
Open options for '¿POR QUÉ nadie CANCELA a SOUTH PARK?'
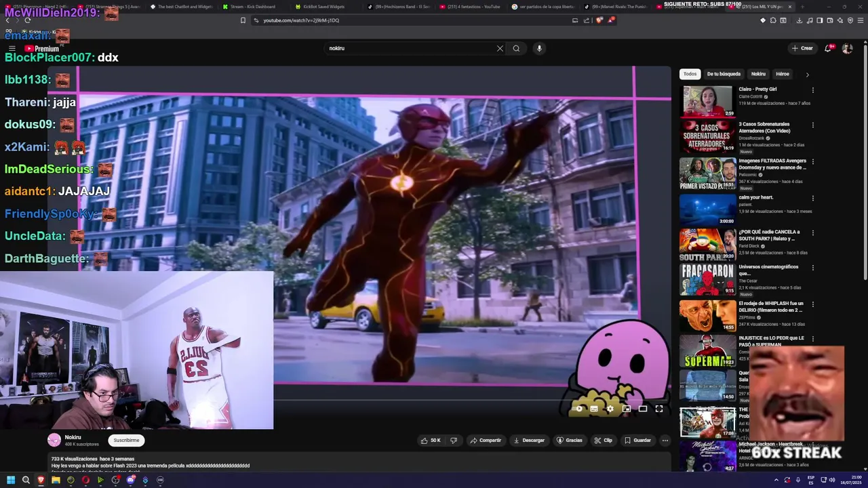[812, 233]
